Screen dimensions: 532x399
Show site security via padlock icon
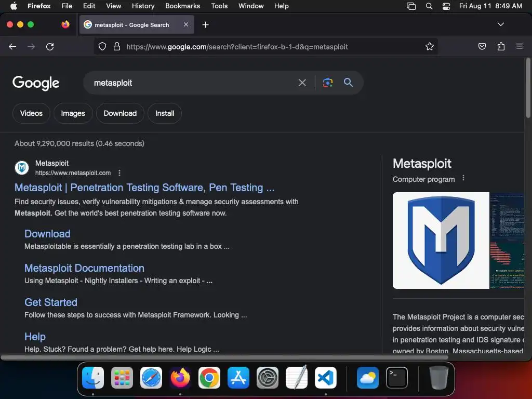point(117,46)
